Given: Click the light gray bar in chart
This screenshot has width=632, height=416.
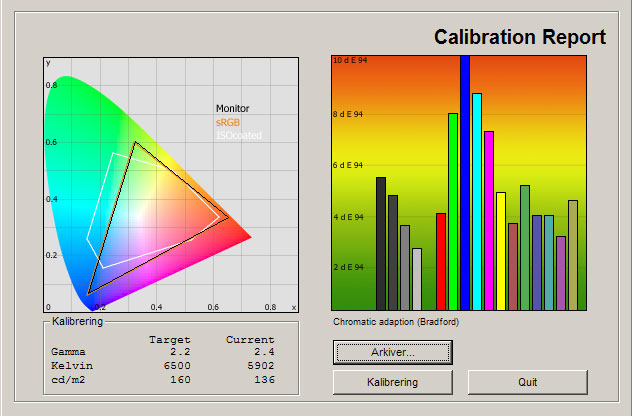Looking at the screenshot, I should (x=417, y=279).
